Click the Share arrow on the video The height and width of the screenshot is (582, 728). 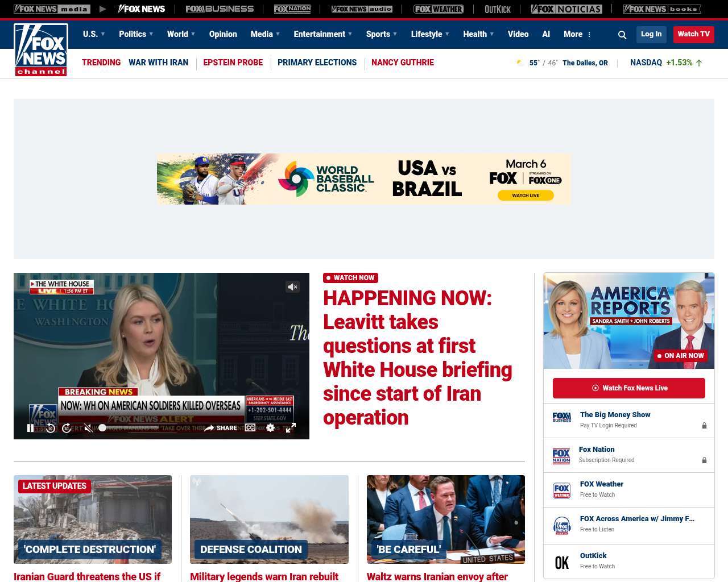tap(209, 428)
